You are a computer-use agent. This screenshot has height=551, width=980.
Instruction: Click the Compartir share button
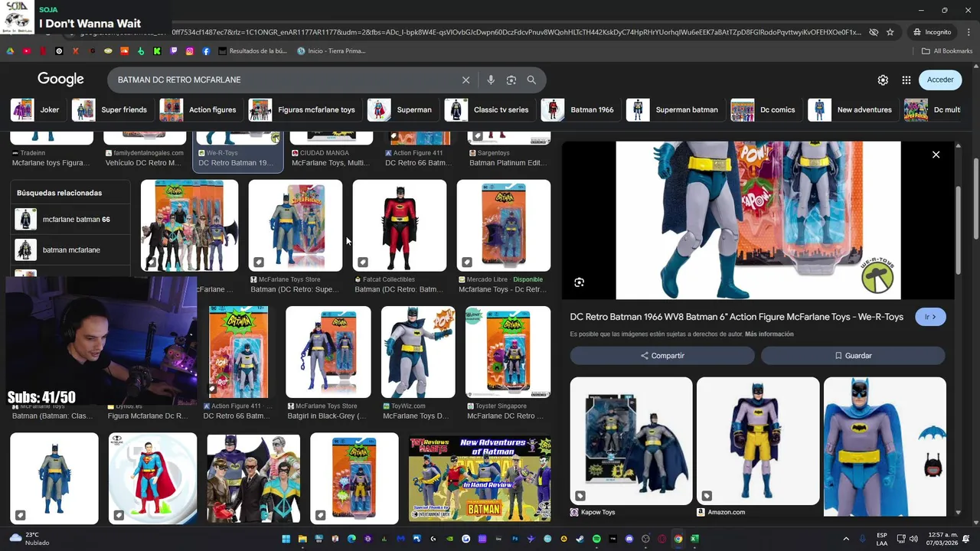coord(662,356)
